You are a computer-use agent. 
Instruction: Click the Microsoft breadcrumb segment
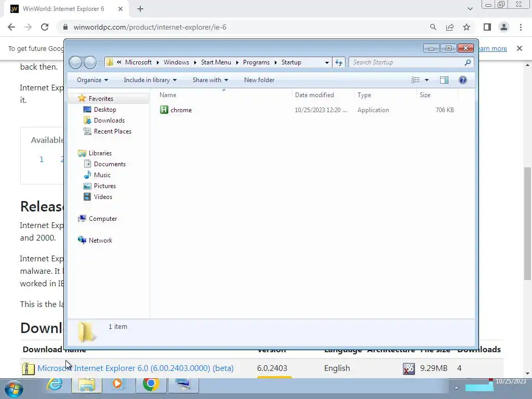(138, 62)
